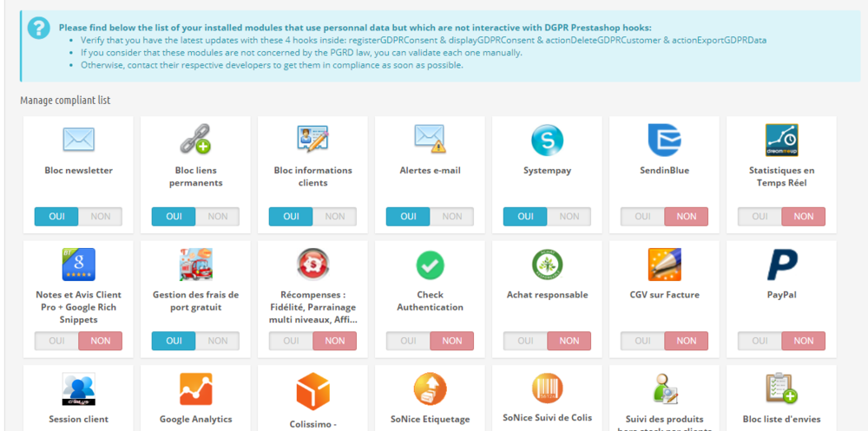Viewport: 868px width, 431px height.
Task: Set Bloc informations clients to NON
Action: (x=335, y=216)
